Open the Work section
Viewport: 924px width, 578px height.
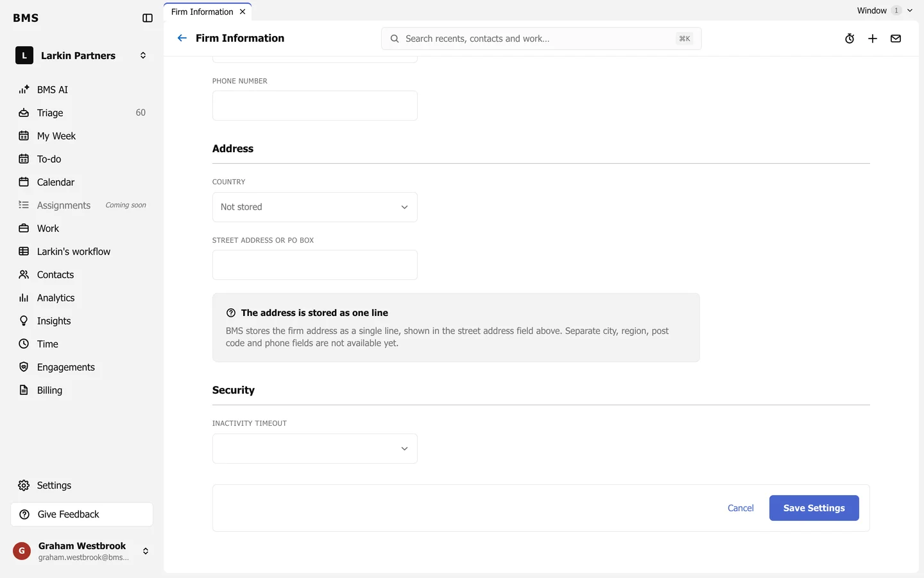pos(82,229)
